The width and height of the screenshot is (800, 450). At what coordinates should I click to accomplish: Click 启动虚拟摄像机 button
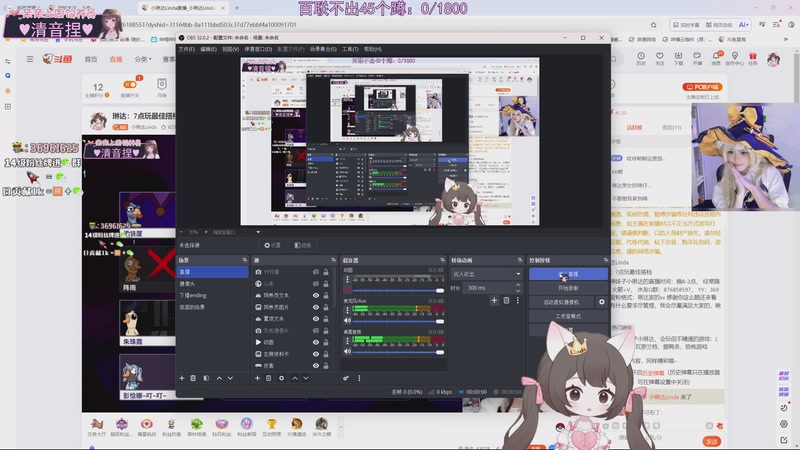561,302
